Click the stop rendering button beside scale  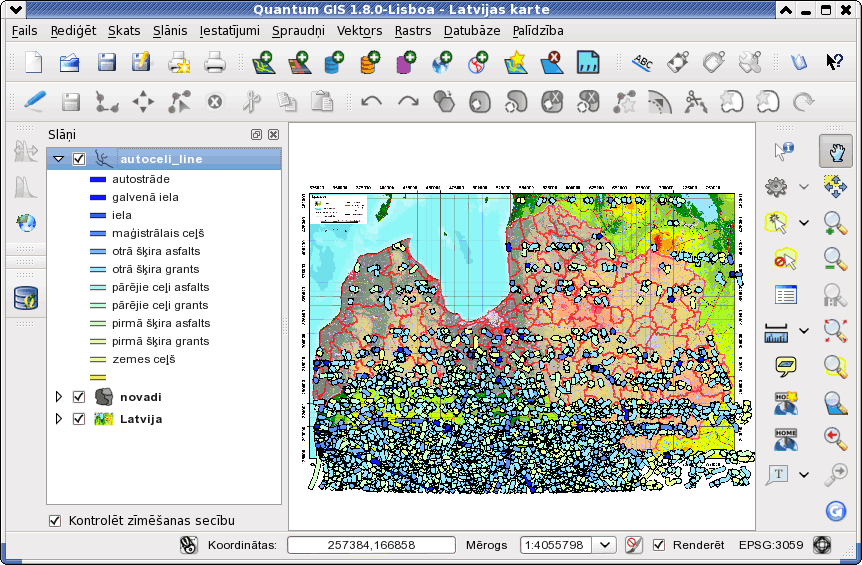click(634, 545)
